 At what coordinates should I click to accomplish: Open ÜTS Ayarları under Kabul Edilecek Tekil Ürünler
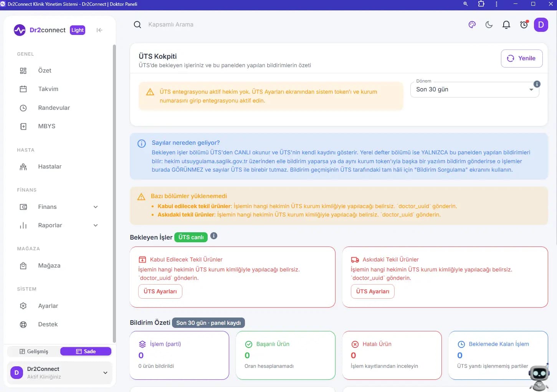click(x=160, y=291)
